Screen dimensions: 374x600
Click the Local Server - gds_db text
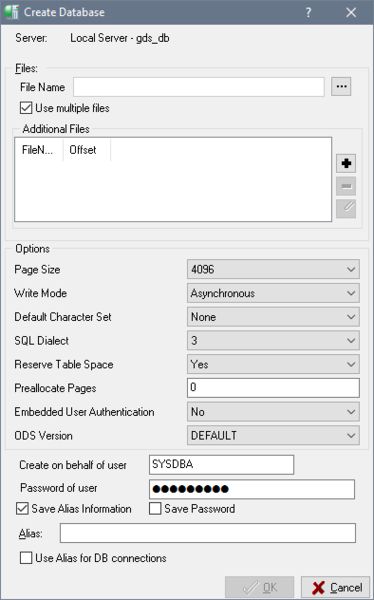coord(120,38)
